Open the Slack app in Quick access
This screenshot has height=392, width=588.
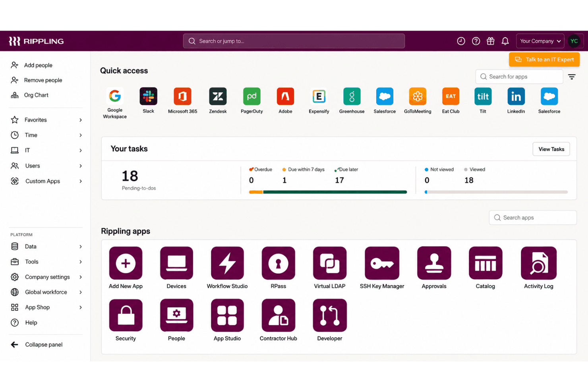pos(148,96)
